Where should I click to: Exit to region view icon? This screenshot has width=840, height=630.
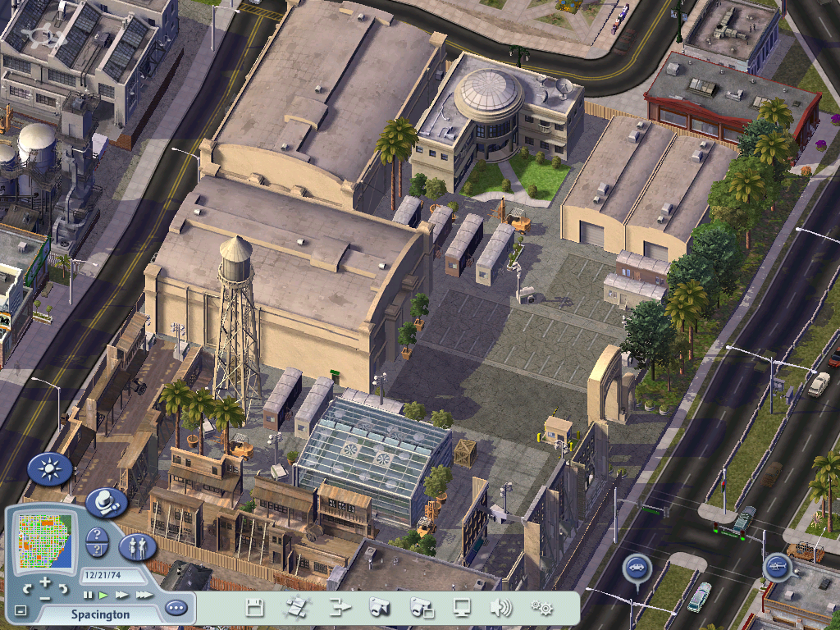[296, 608]
